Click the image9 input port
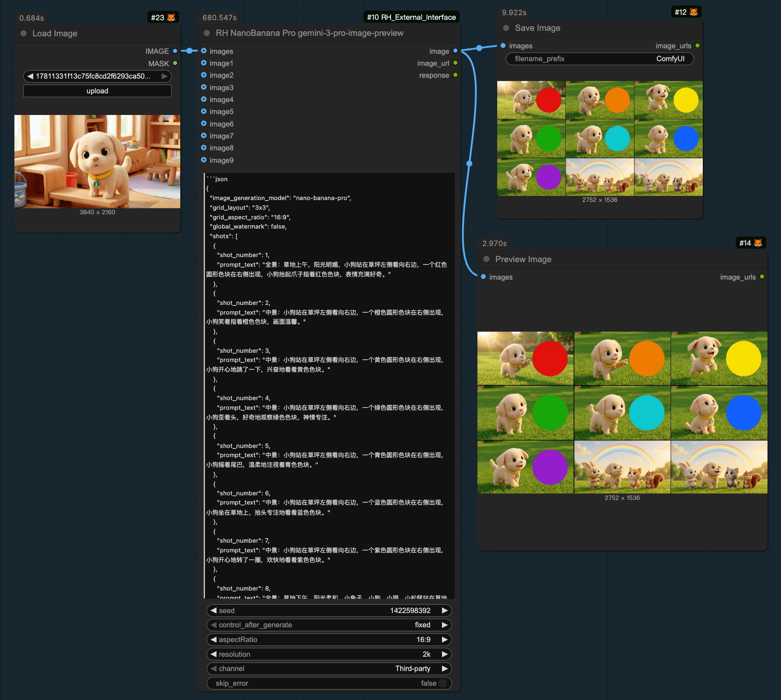The image size is (781, 700). [204, 160]
